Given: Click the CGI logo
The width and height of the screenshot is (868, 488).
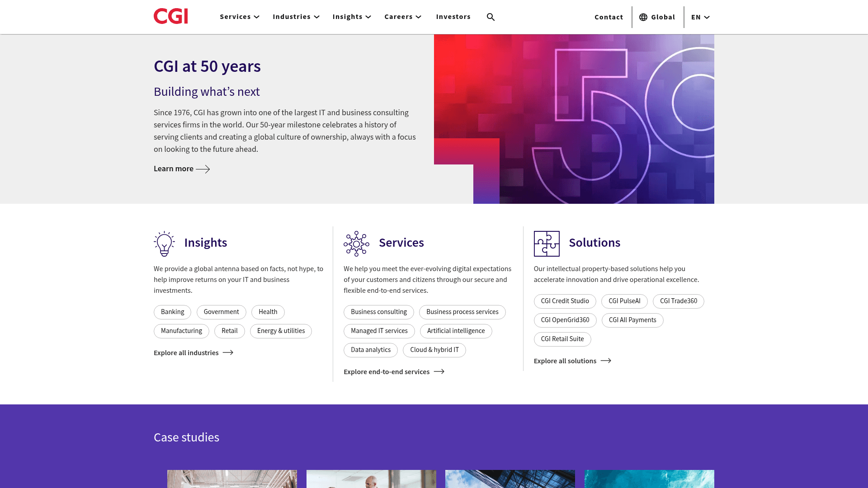Looking at the screenshot, I should [x=170, y=16].
